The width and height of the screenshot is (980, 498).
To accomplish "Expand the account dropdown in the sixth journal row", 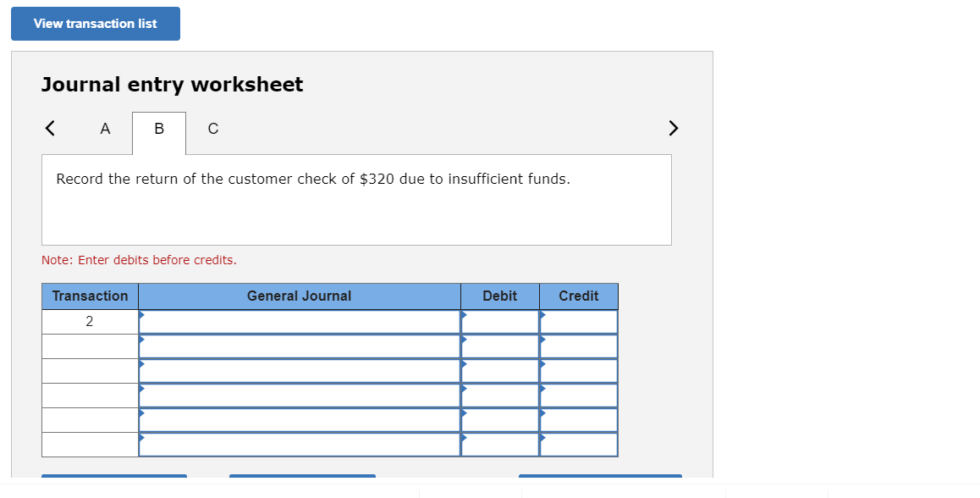I will 142,444.
